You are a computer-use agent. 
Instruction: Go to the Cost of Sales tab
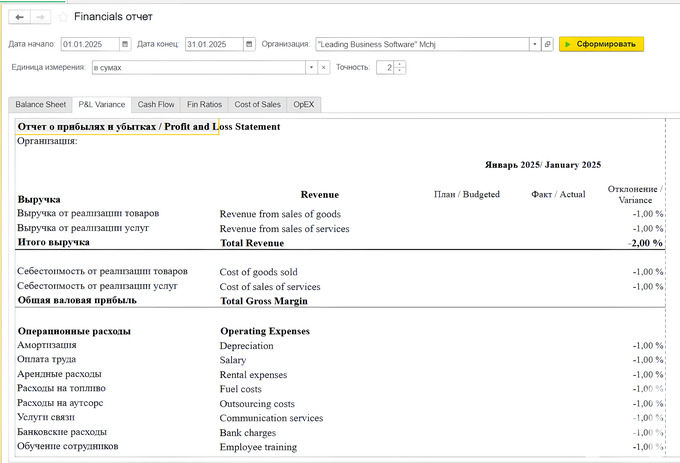pyautogui.click(x=257, y=104)
